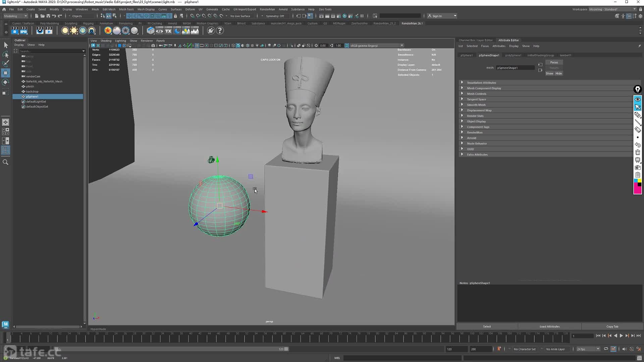
Task: Open the lambert1 attribute tab
Action: 565,55
